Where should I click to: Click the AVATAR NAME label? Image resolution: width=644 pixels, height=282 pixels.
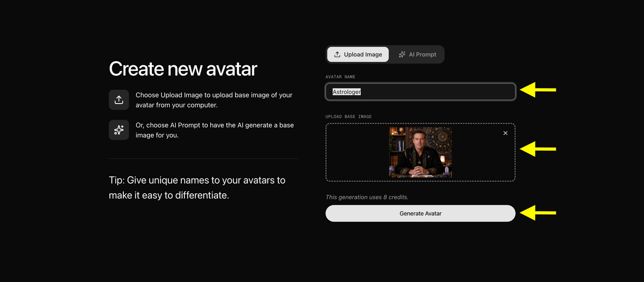pos(340,77)
